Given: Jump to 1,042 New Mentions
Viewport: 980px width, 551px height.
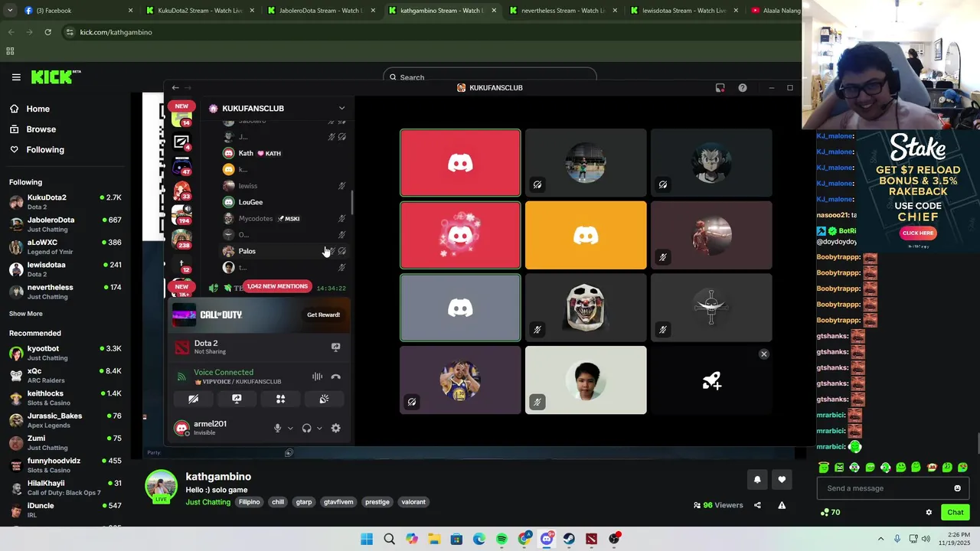Looking at the screenshot, I should 277,286.
